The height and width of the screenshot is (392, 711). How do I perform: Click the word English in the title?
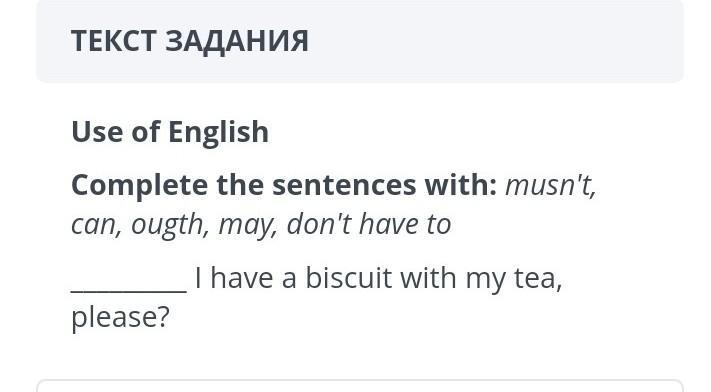(219, 132)
